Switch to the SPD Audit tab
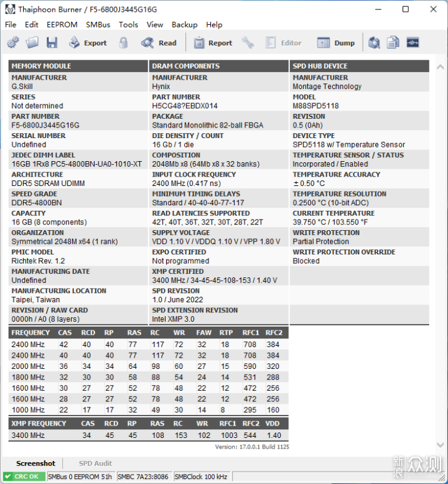 click(95, 463)
